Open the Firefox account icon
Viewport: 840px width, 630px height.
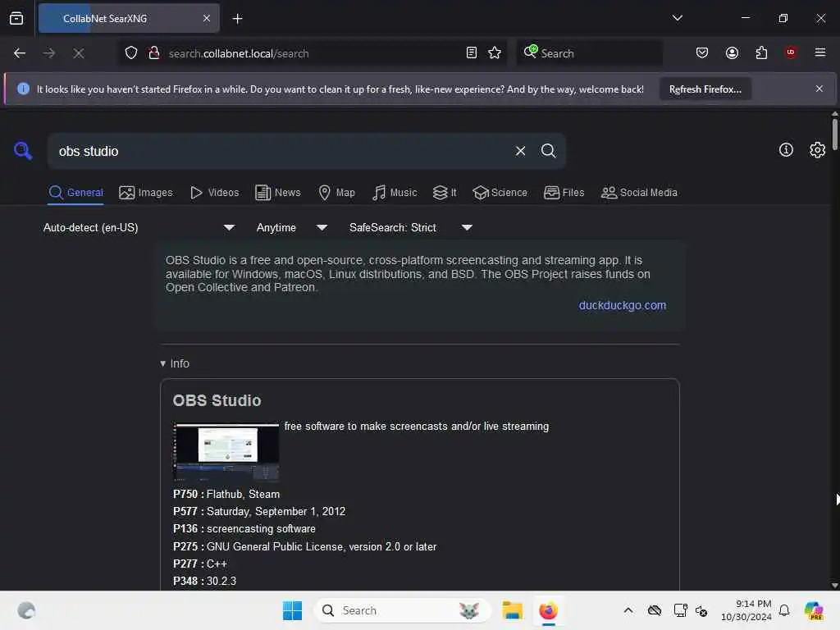pyautogui.click(x=732, y=53)
